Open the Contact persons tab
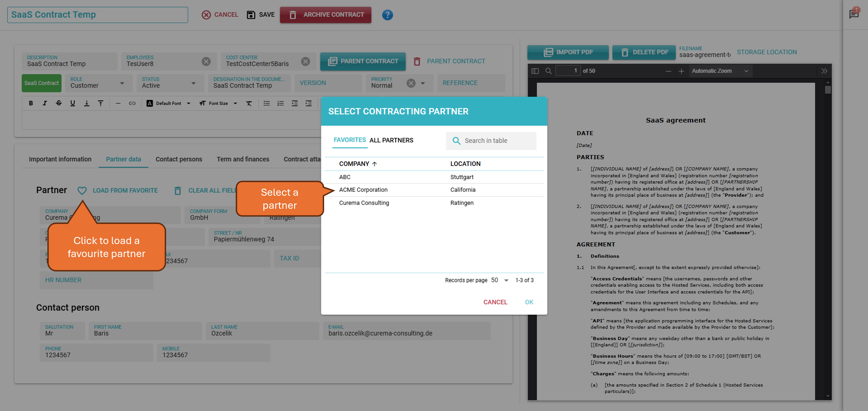 tap(179, 159)
